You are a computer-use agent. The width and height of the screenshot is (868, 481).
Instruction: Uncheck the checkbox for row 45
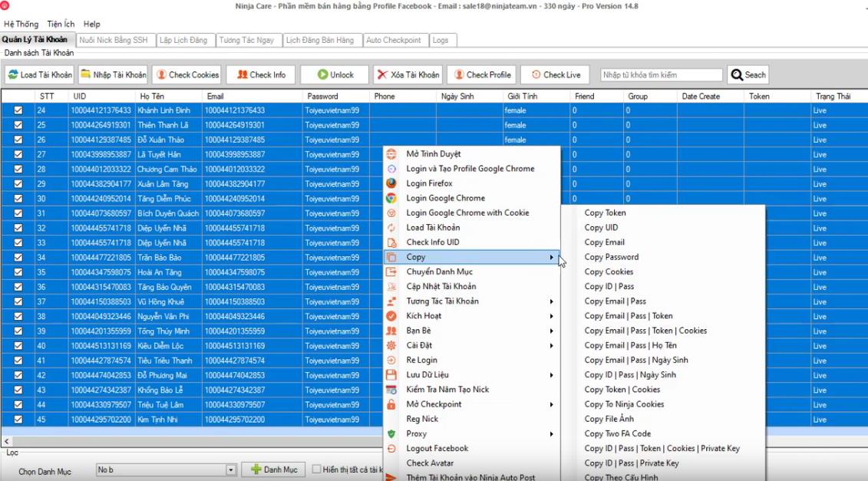[18, 420]
